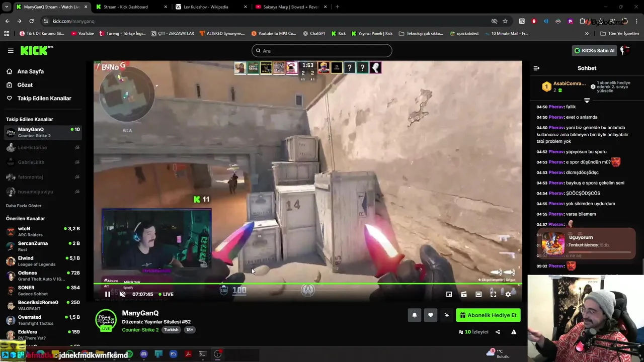Screen dimensions: 644x362
Task: Share the stream via share icon
Action: [x=498, y=332]
